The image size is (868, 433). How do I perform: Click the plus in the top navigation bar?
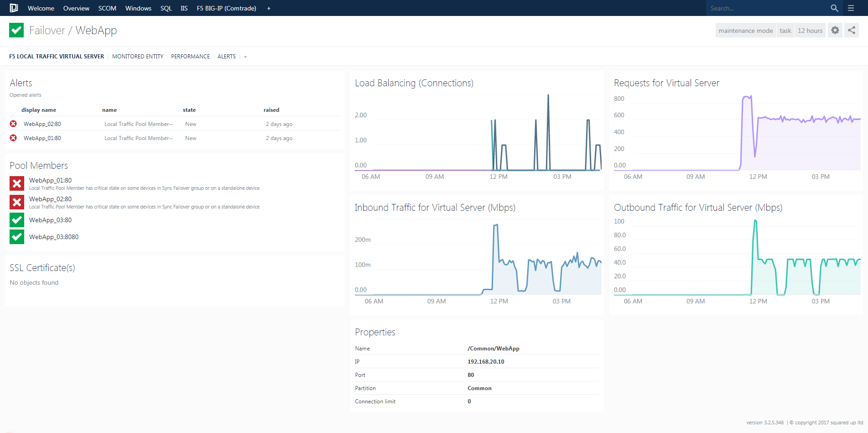pos(269,8)
